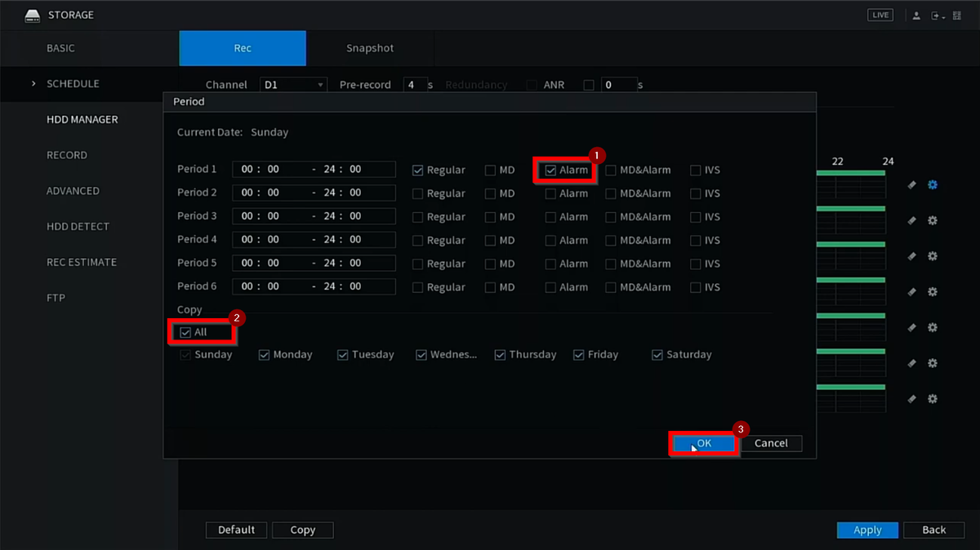The width and height of the screenshot is (980, 550).
Task: Click eraser icon in fourth schedule row
Action: 912,292
